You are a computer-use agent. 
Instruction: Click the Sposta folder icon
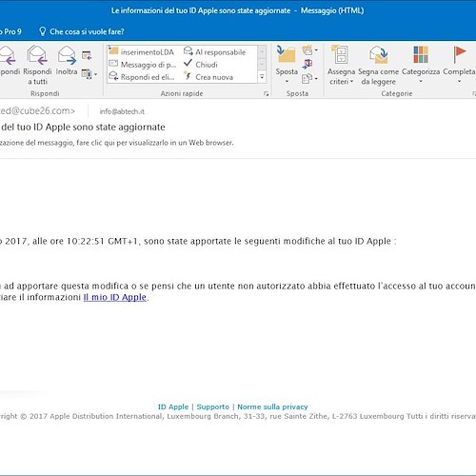point(286,54)
